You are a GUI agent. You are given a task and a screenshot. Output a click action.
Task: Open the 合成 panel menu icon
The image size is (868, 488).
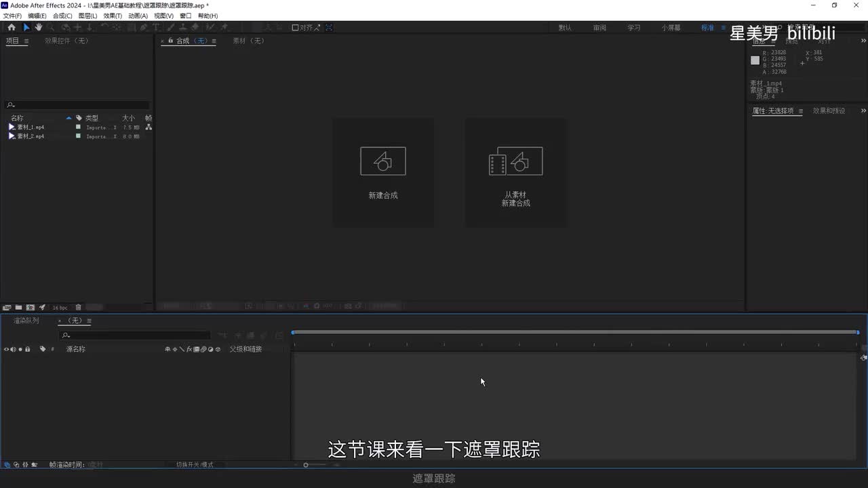[214, 41]
